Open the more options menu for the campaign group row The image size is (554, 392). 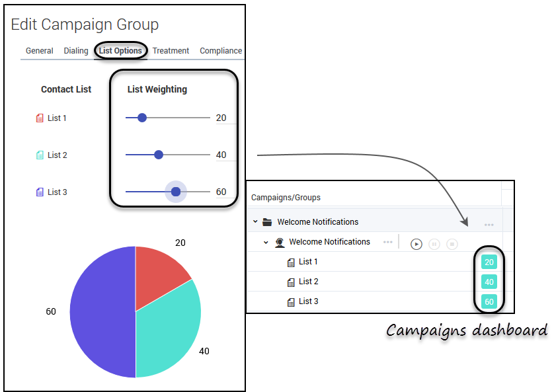pyautogui.click(x=489, y=225)
